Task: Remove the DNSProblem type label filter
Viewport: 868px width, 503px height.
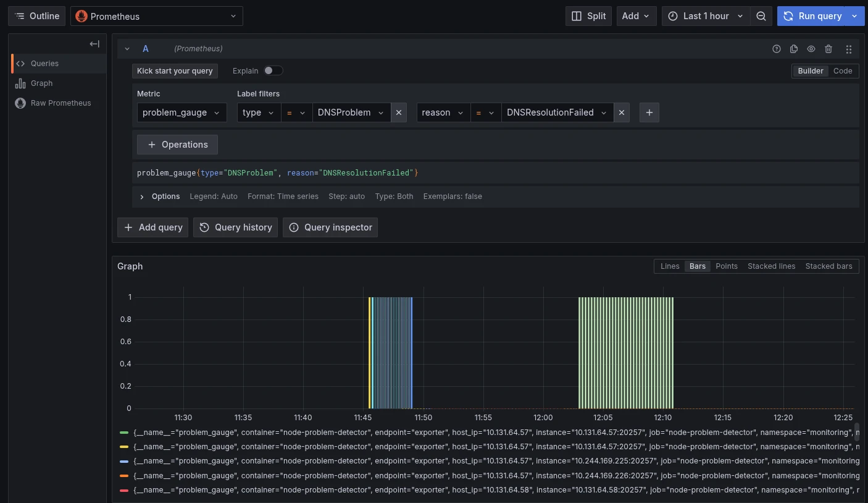Action: click(x=399, y=112)
